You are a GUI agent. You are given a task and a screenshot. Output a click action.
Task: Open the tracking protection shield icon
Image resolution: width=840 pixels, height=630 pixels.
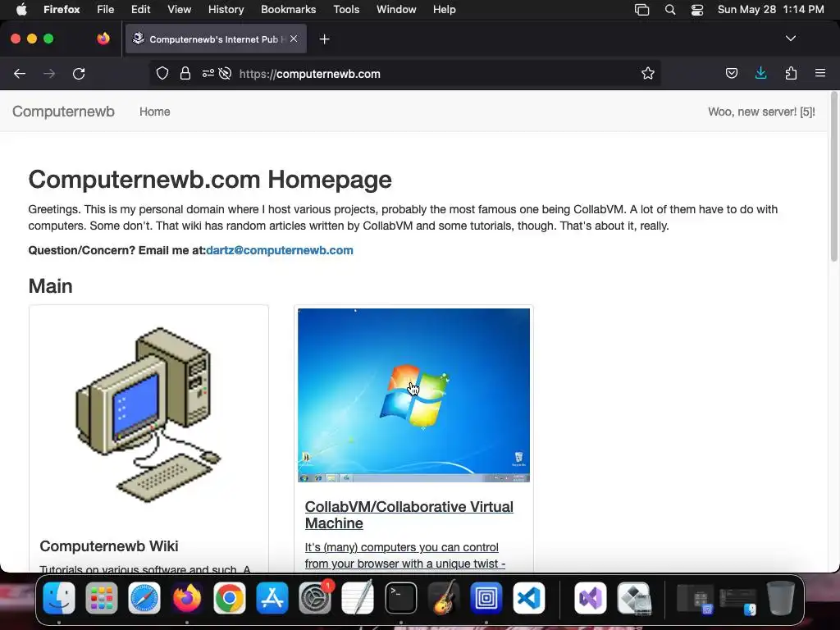(x=162, y=73)
